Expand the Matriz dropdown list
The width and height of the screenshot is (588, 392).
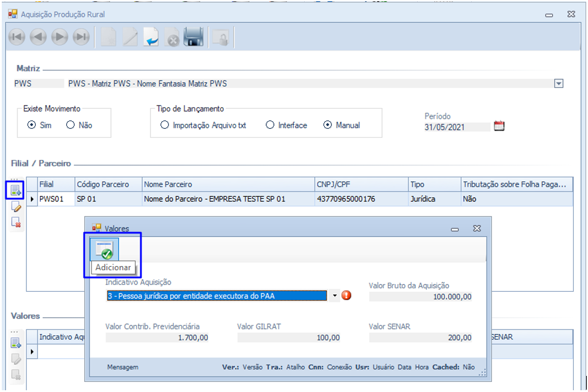(559, 84)
